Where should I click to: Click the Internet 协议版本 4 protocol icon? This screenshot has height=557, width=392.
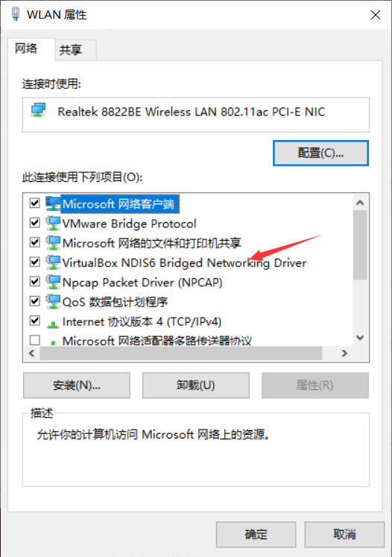click(53, 323)
